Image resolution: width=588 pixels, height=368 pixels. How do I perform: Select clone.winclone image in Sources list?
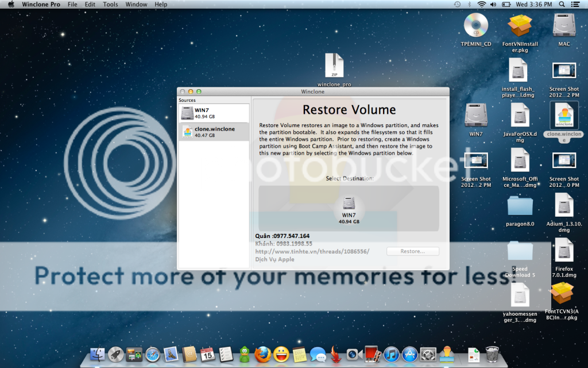coord(213,132)
